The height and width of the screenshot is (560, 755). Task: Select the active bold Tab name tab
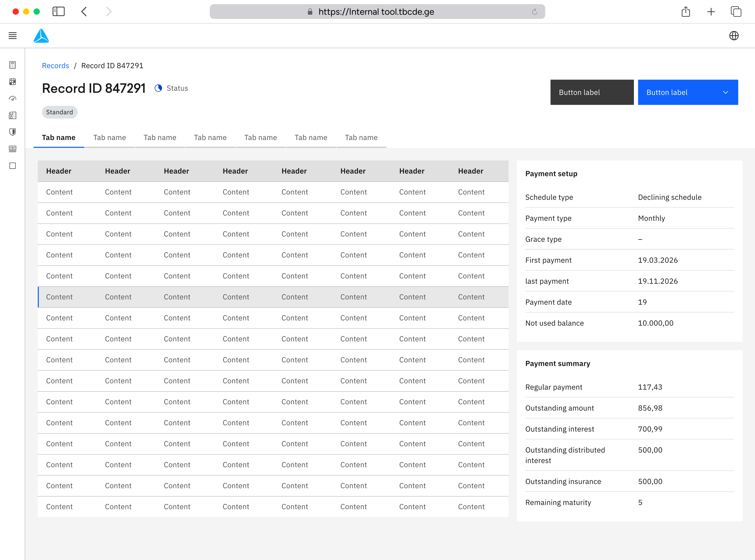point(59,137)
